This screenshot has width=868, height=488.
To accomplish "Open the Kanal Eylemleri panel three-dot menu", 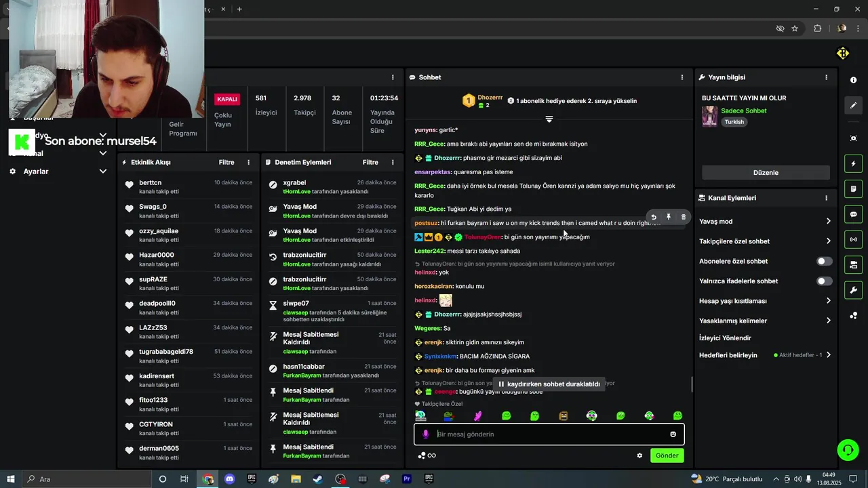I will pyautogui.click(x=826, y=198).
